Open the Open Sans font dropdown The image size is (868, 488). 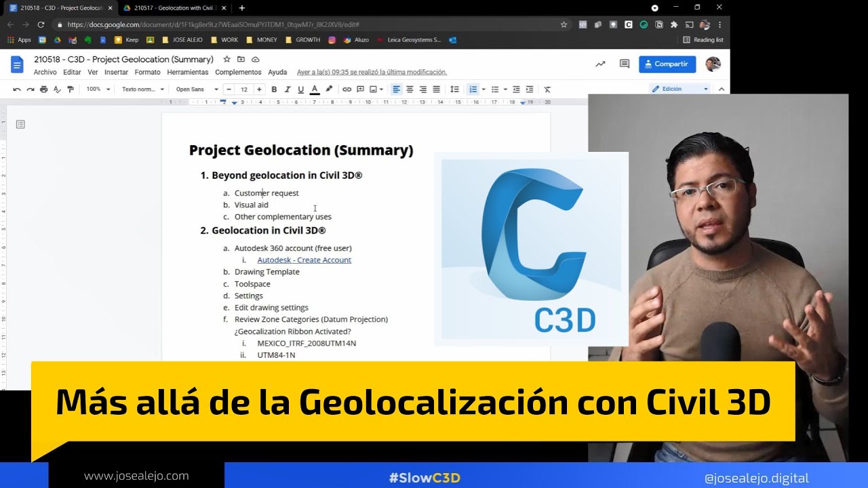[x=197, y=89]
